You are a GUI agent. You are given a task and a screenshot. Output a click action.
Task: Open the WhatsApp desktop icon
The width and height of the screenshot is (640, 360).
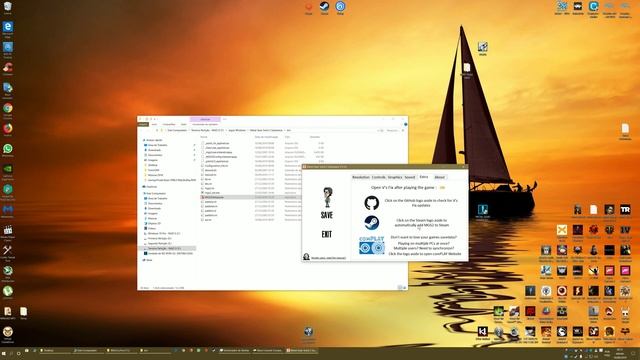(x=8, y=150)
